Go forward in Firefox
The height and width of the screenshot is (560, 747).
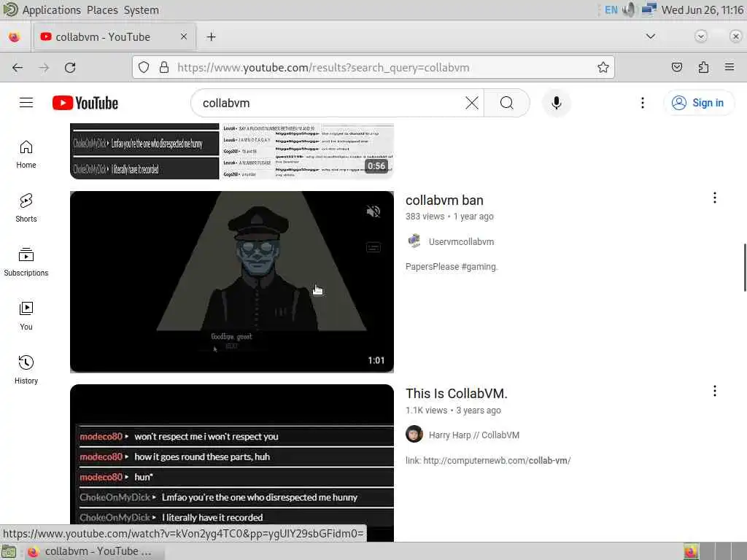click(44, 68)
